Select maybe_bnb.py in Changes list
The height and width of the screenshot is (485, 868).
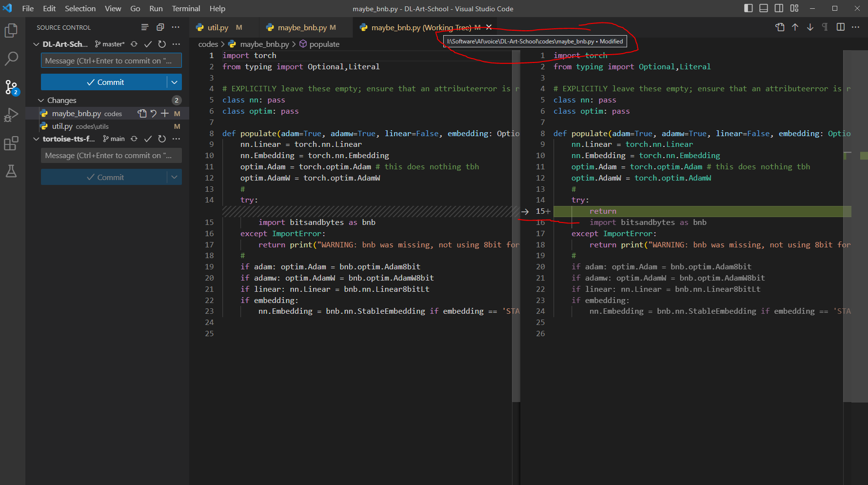pos(107,113)
